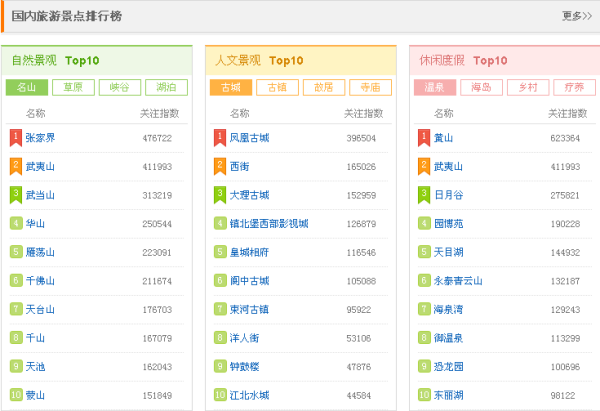Click the 国内旅游景点排行榜 heading
The width and height of the screenshot is (600, 411).
tap(67, 16)
